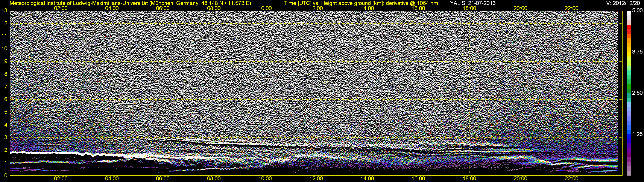Click the 06:00 label on the bottom time axis
644x182 pixels.
[163, 179]
